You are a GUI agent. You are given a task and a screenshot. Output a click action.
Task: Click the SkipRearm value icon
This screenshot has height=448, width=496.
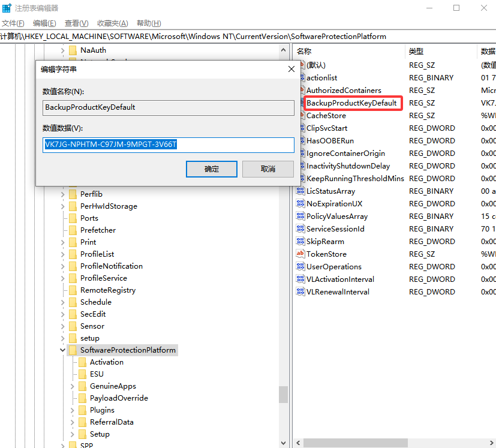point(300,241)
